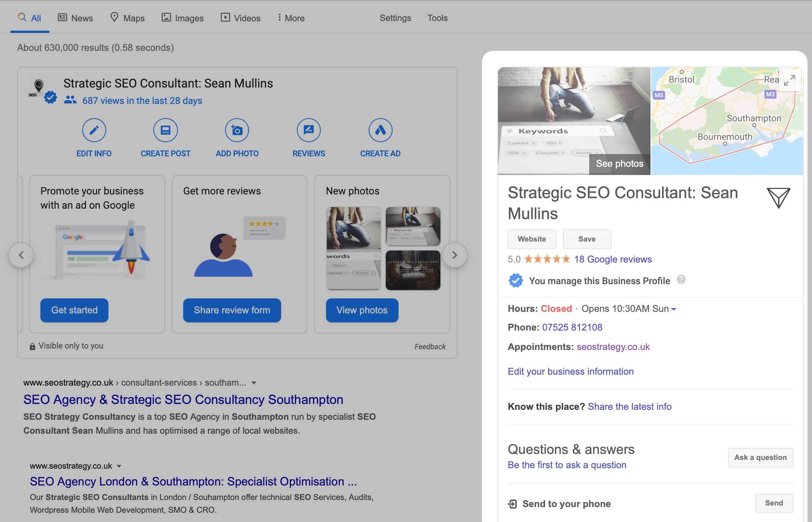The image size is (812, 522).
Task: Click the people icon next to 687 views
Action: click(x=70, y=100)
